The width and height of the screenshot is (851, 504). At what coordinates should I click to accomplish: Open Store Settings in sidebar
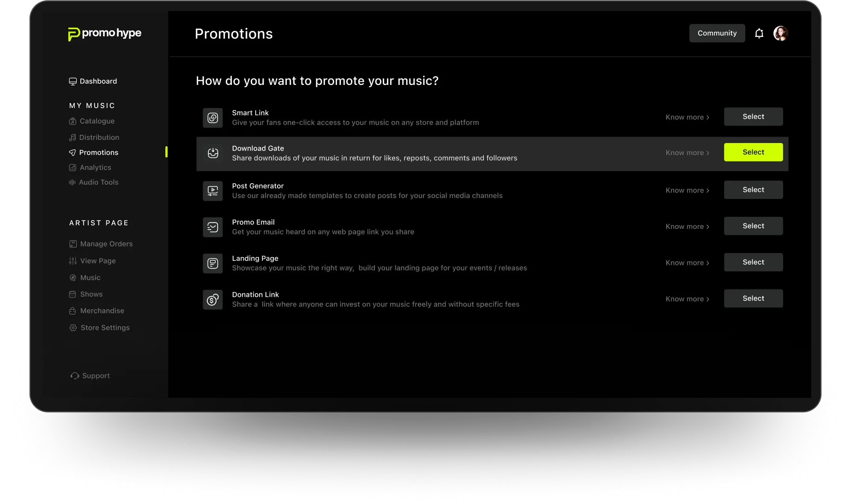coord(99,328)
